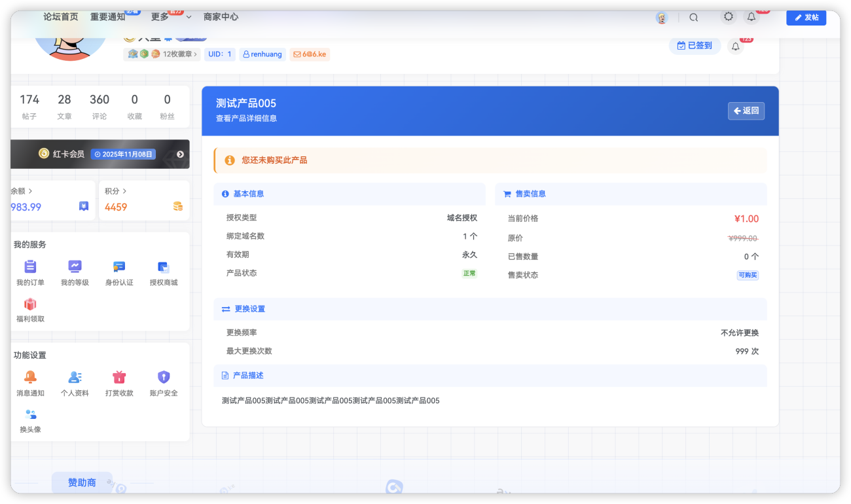Image resolution: width=851 pixels, height=504 pixels.
Task: Switch to 论坛首页 menu item
Action: click(x=60, y=17)
